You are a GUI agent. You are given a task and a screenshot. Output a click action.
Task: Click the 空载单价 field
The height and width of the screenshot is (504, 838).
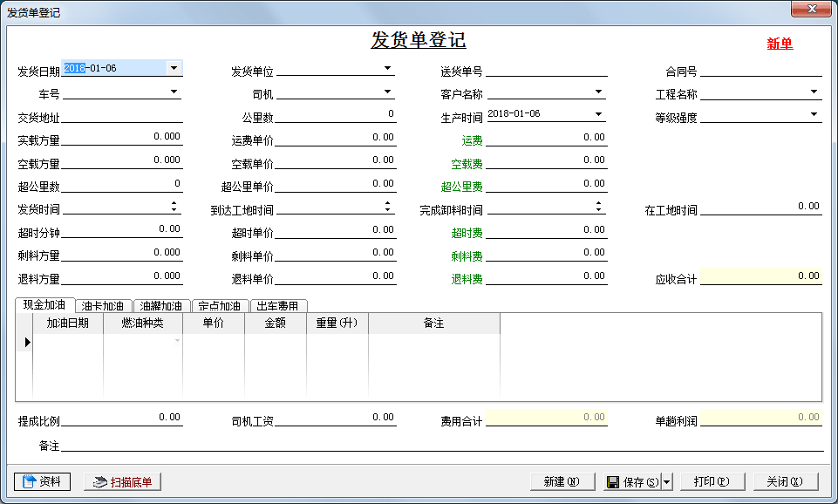336,161
